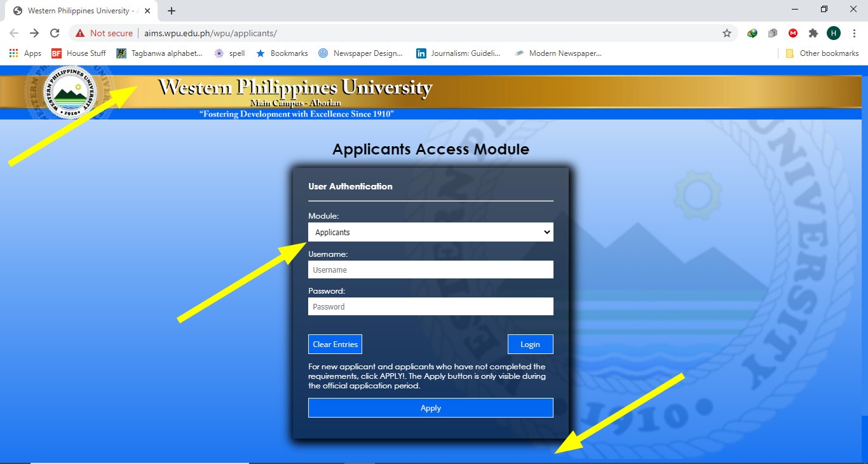Go forward to the next page
Image resolution: width=868 pixels, height=464 pixels.
pos(34,33)
